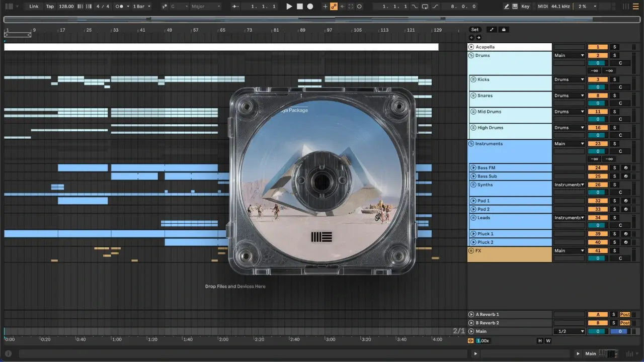Solo the Acapella track

pyautogui.click(x=614, y=47)
